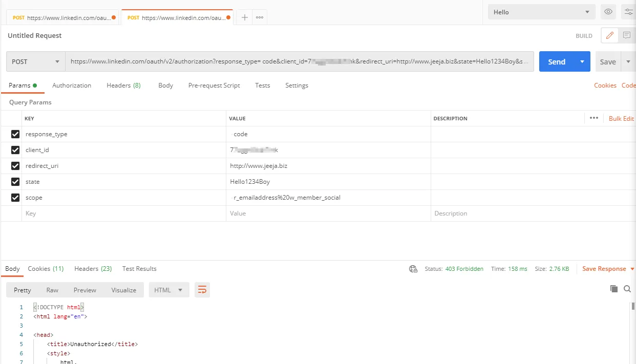Open a new request tab with plus icon
The height and width of the screenshot is (364, 636).
pos(244,17)
